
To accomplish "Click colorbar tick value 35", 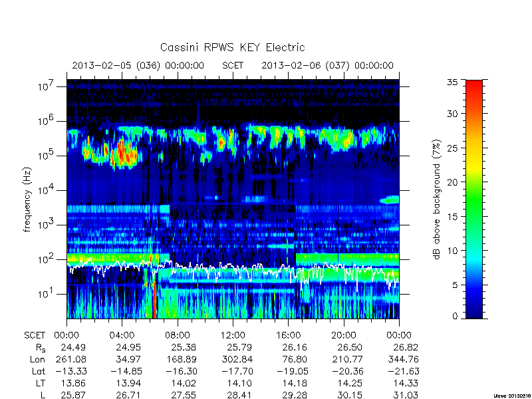I will click(452, 82).
